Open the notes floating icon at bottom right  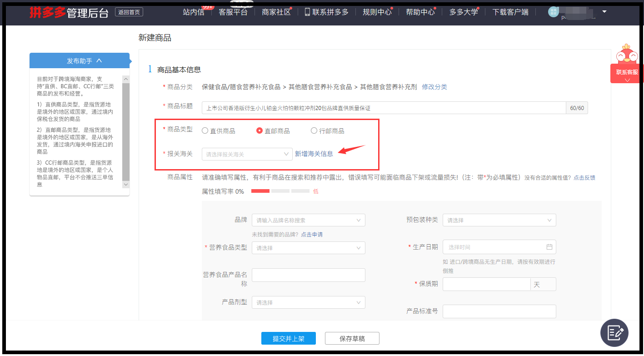tap(614, 333)
